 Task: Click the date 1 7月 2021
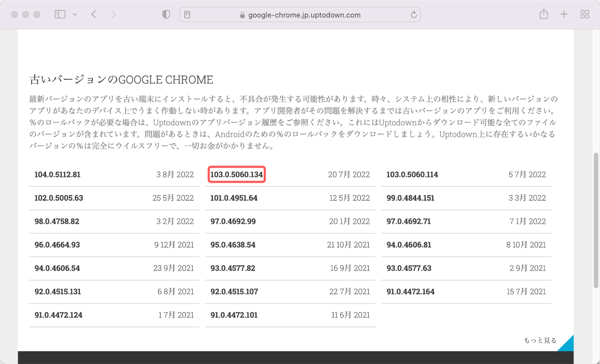point(176,315)
